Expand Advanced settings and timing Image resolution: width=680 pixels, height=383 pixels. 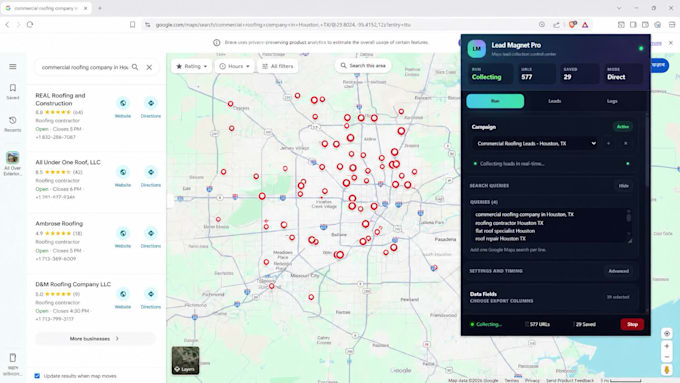618,271
